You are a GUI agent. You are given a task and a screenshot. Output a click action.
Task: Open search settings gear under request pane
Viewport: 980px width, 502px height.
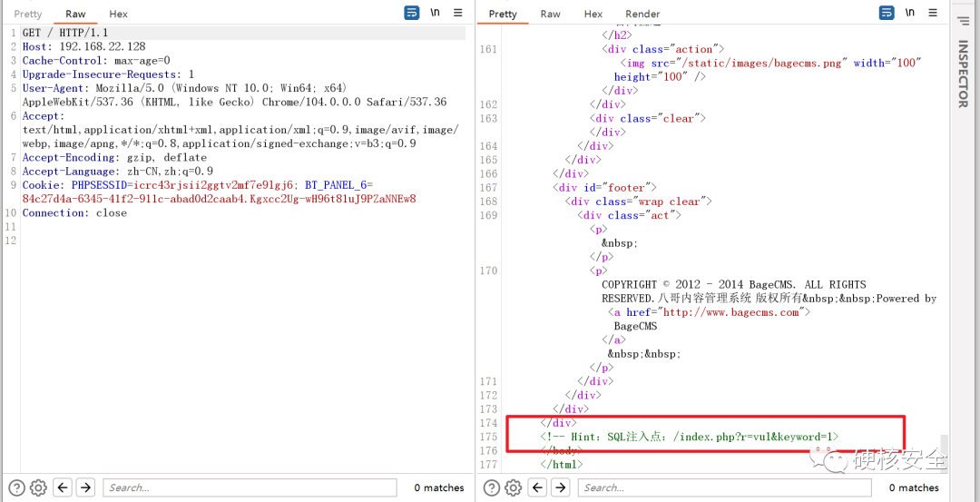38,487
